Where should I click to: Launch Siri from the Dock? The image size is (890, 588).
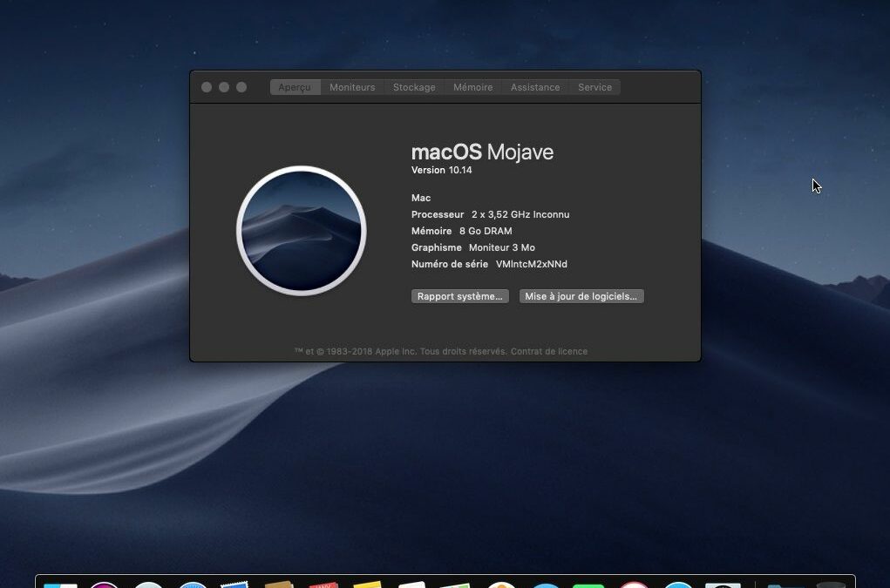104,585
